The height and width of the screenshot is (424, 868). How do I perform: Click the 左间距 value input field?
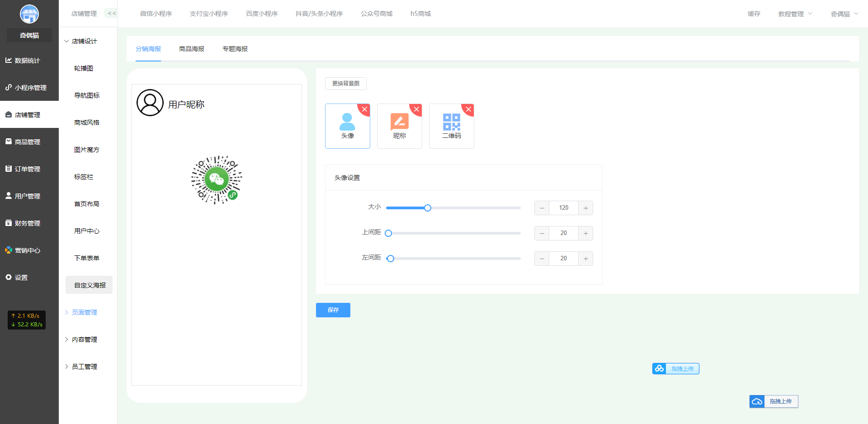click(563, 259)
